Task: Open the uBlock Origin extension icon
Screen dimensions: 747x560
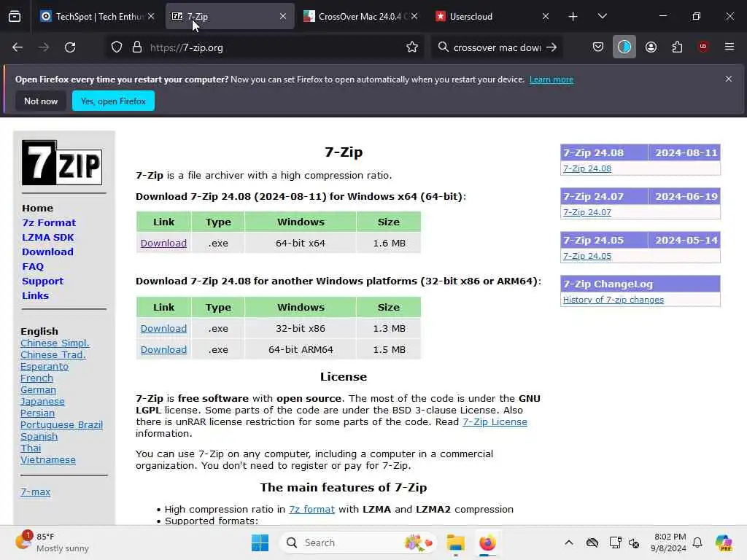Action: (x=703, y=47)
